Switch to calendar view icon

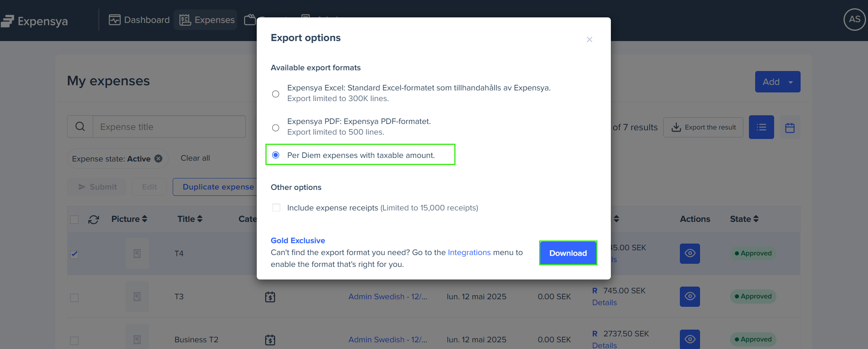point(790,128)
